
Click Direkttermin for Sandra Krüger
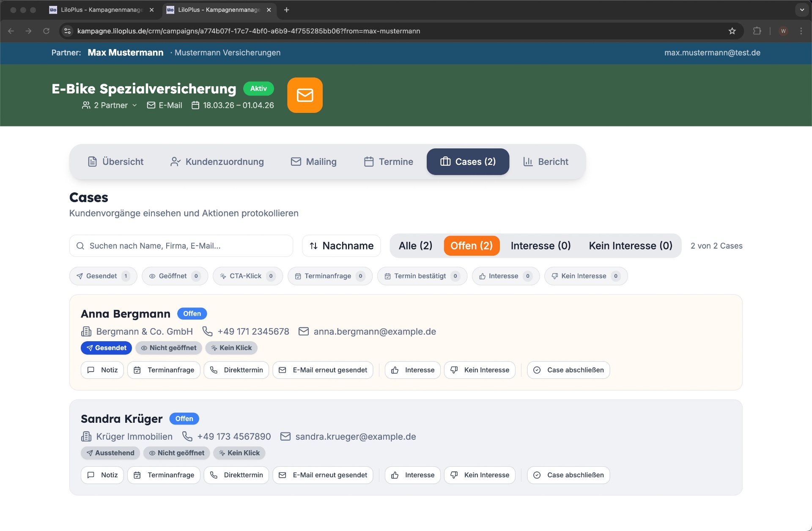(236, 475)
